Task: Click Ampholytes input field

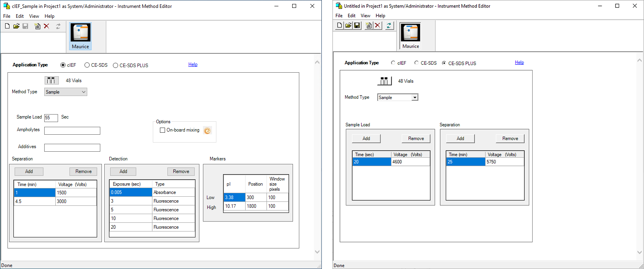Action: pos(72,131)
